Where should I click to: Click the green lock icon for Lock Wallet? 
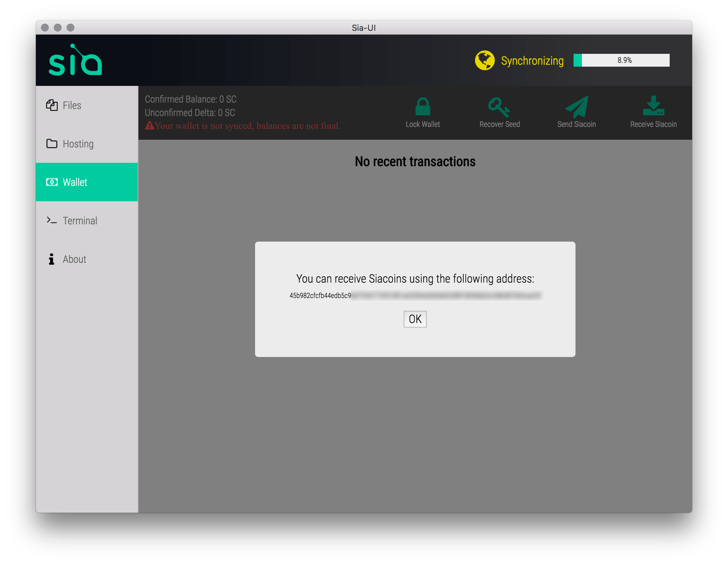pos(423,106)
